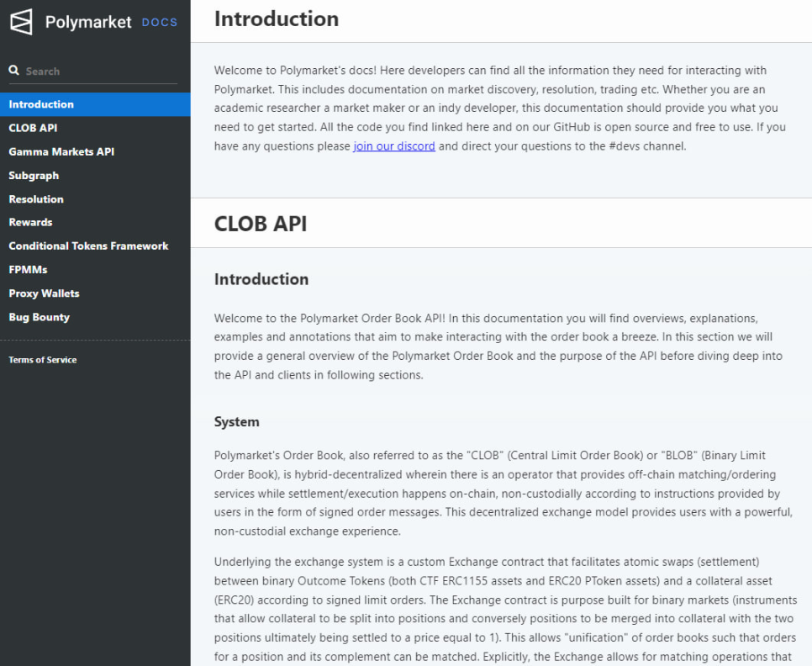The width and height of the screenshot is (812, 666).
Task: Go to the Subgraph section
Action: (95, 176)
